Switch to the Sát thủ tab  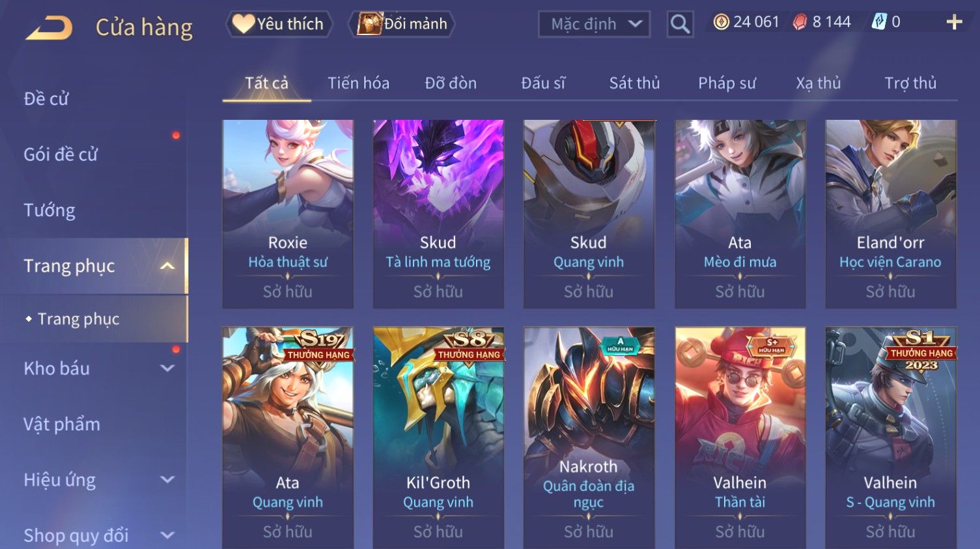click(x=634, y=83)
